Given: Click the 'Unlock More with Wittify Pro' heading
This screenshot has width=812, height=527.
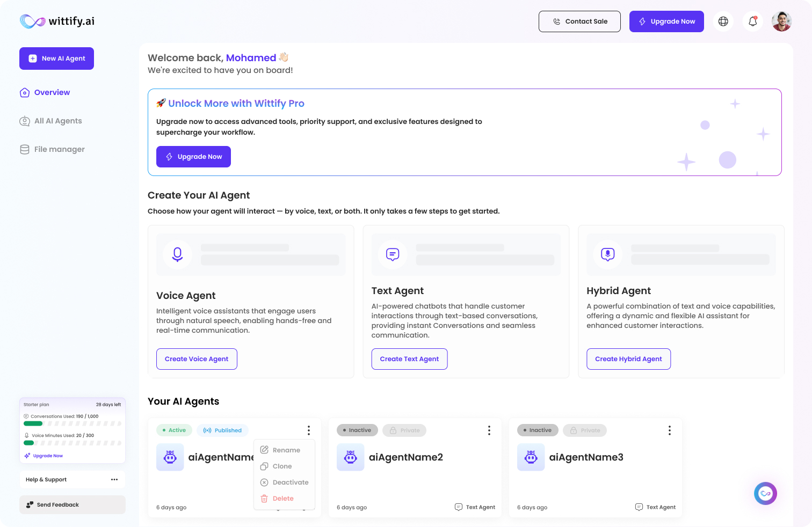Looking at the screenshot, I should click(x=236, y=104).
